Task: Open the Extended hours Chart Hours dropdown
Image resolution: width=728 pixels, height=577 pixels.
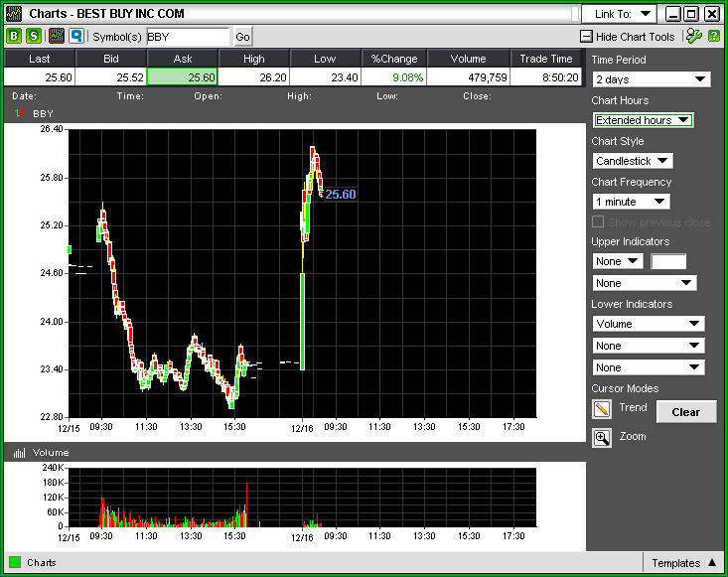Action: 643,120
